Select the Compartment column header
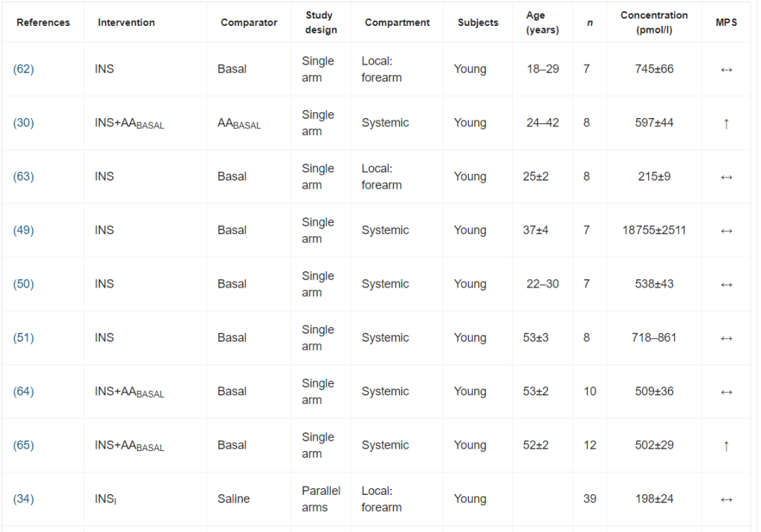 click(x=397, y=22)
